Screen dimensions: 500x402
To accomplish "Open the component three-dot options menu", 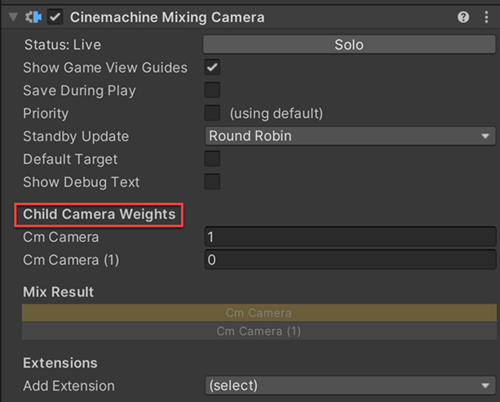I will click(x=486, y=17).
